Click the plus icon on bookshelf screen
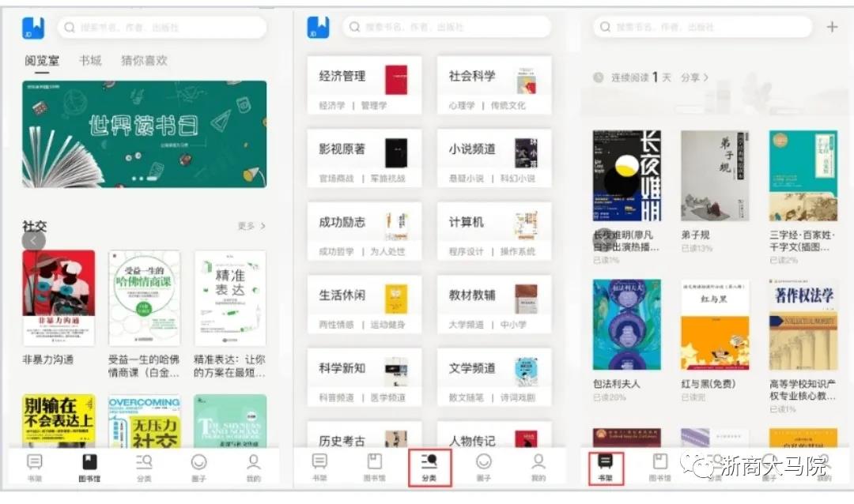Screen dimensions: 854x504 point(832,27)
